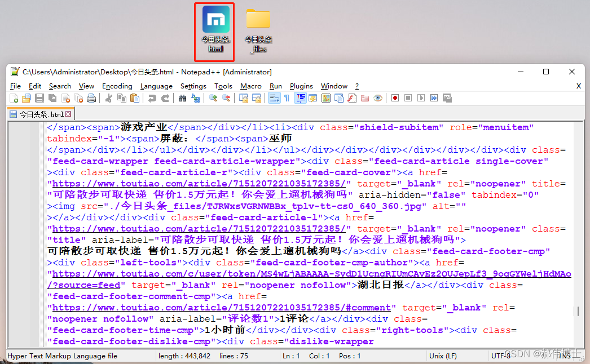Toggle the Indent Guide toolbar icon

click(300, 99)
